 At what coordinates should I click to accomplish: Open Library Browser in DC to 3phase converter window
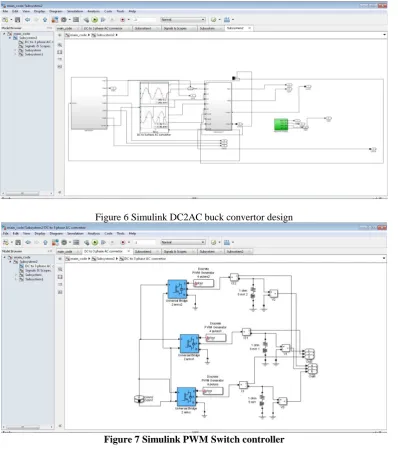click(x=55, y=242)
